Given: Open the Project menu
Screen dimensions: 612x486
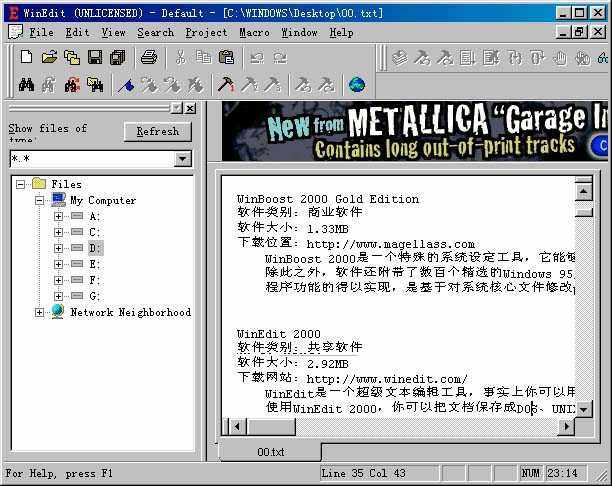Looking at the screenshot, I should (206, 32).
